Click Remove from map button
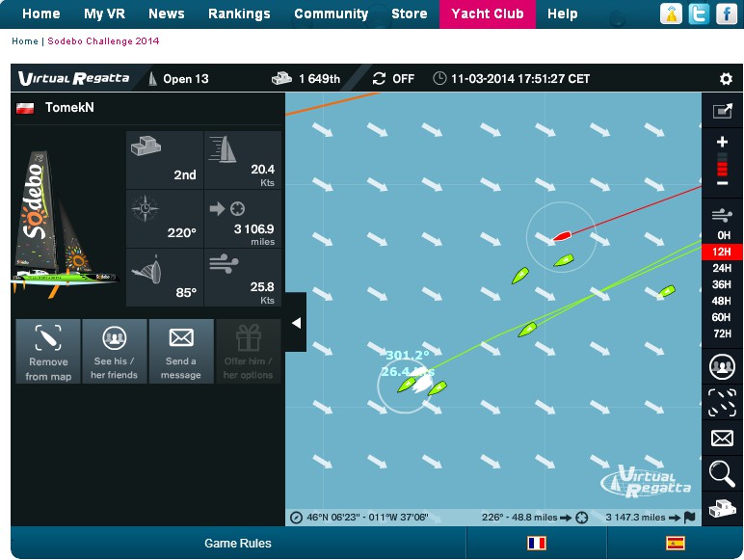Image resolution: width=744 pixels, height=560 pixels. [x=48, y=352]
